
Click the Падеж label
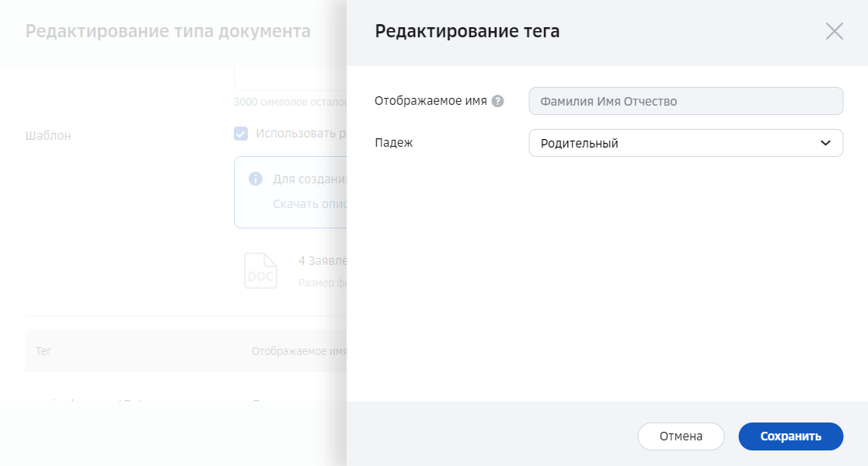click(393, 143)
